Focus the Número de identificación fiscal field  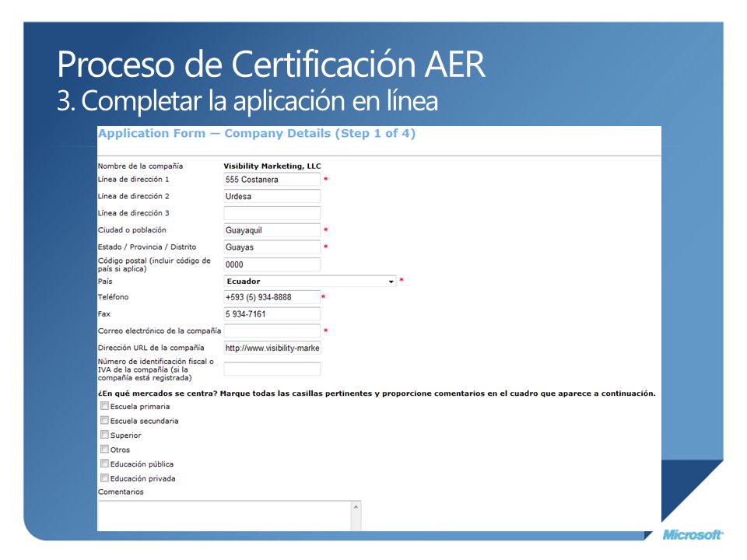point(272,369)
